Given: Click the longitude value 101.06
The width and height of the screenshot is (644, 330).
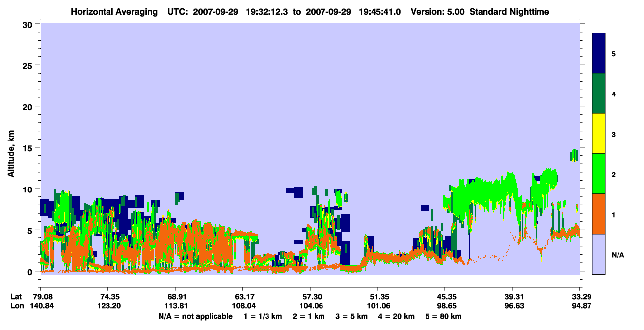Looking at the screenshot, I should pos(377,306).
